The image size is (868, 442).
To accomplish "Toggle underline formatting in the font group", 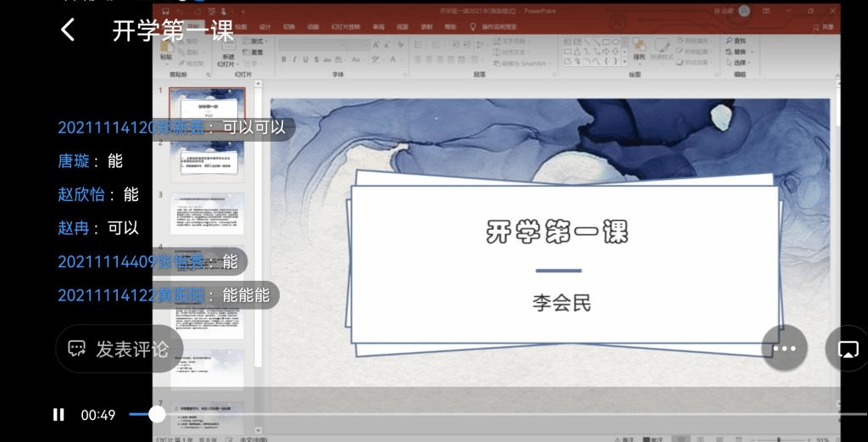I will point(306,60).
